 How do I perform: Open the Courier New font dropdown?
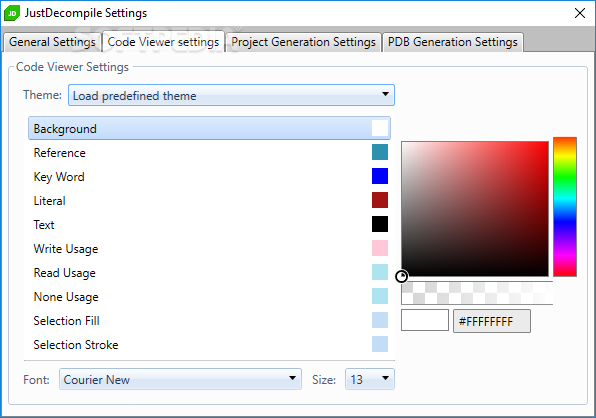click(180, 379)
